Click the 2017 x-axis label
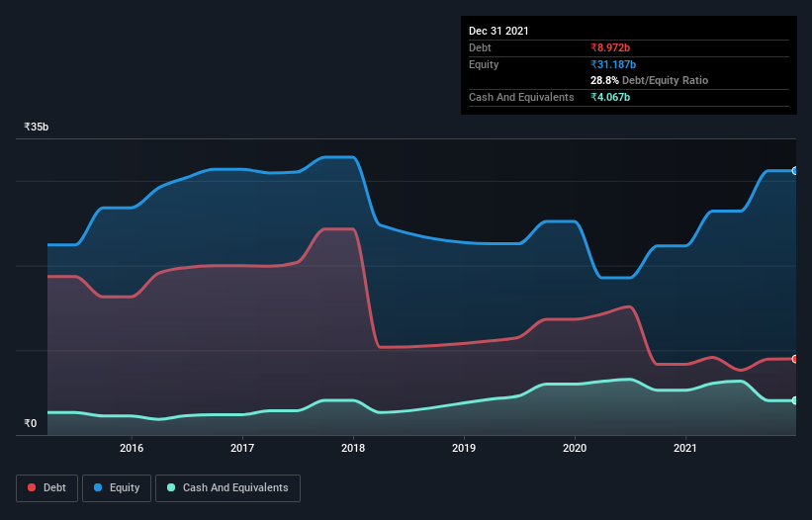This screenshot has width=812, height=520. point(242,448)
